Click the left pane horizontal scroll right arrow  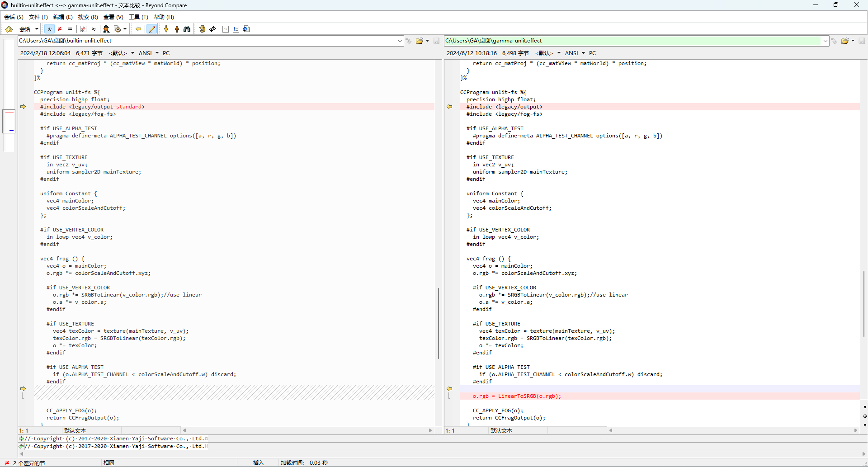(x=430, y=430)
